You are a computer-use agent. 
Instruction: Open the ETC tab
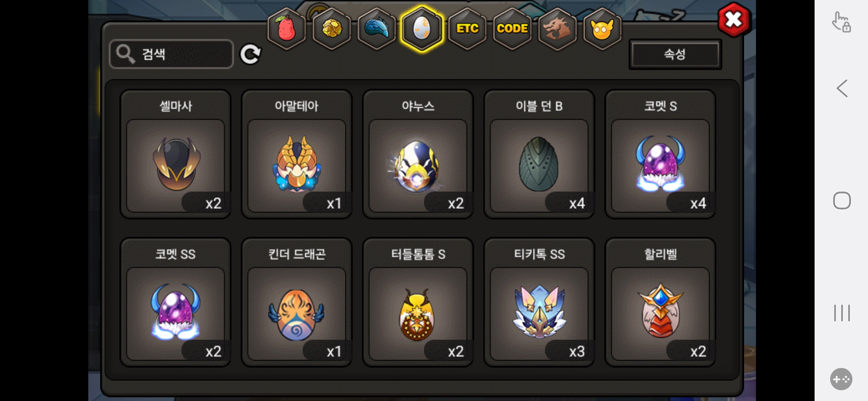pos(467,29)
